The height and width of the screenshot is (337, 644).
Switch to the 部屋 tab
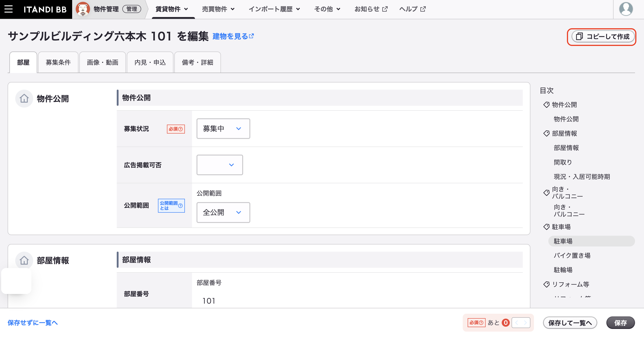tap(23, 63)
